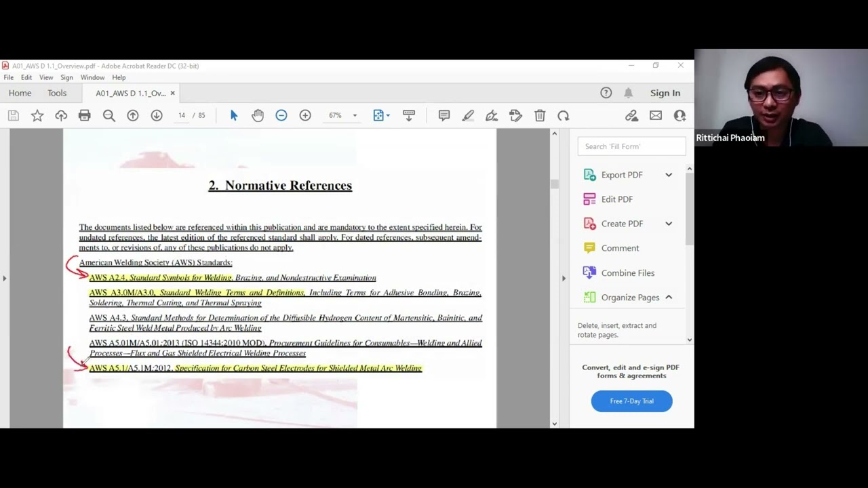The image size is (868, 488).
Task: Click the stamp tool icon
Action: (x=515, y=116)
